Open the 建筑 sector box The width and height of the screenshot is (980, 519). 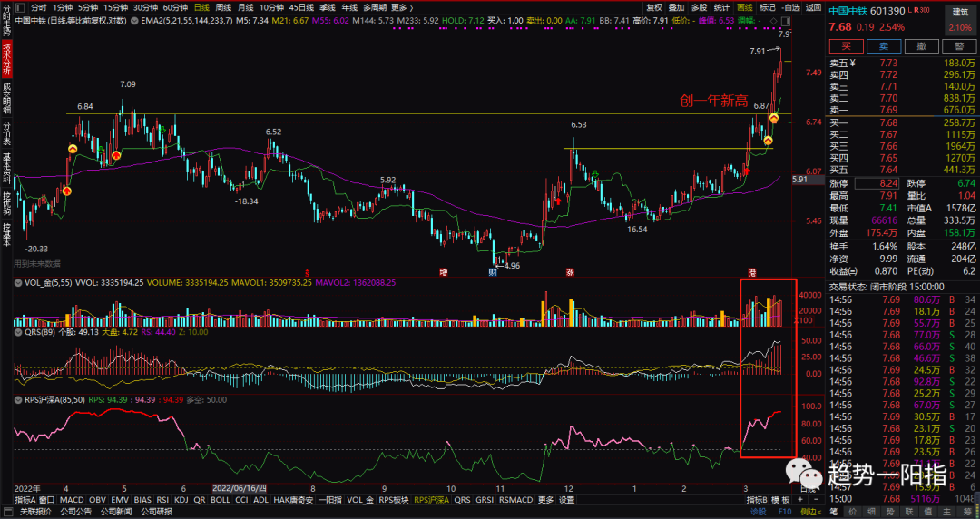coord(960,19)
